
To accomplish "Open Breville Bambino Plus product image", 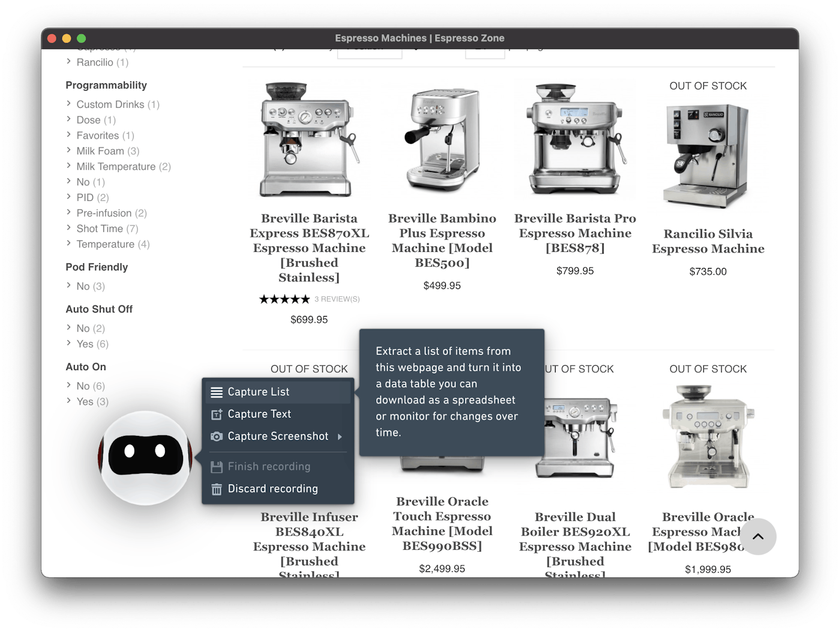I will (x=442, y=139).
